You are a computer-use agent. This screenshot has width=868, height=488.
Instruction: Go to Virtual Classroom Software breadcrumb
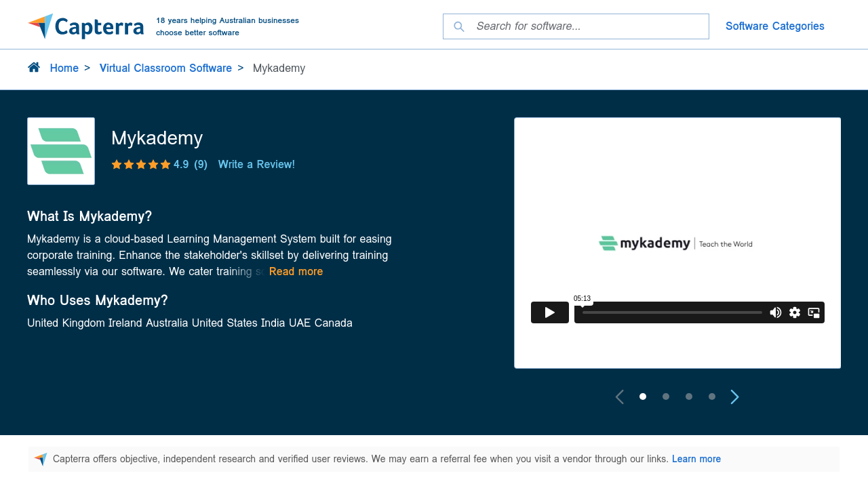click(165, 68)
